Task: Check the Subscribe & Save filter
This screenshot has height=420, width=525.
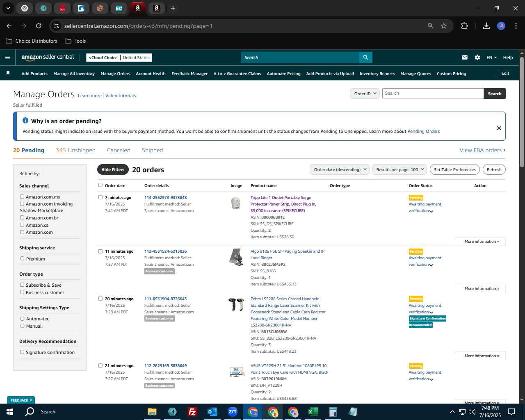Action: [x=22, y=285]
